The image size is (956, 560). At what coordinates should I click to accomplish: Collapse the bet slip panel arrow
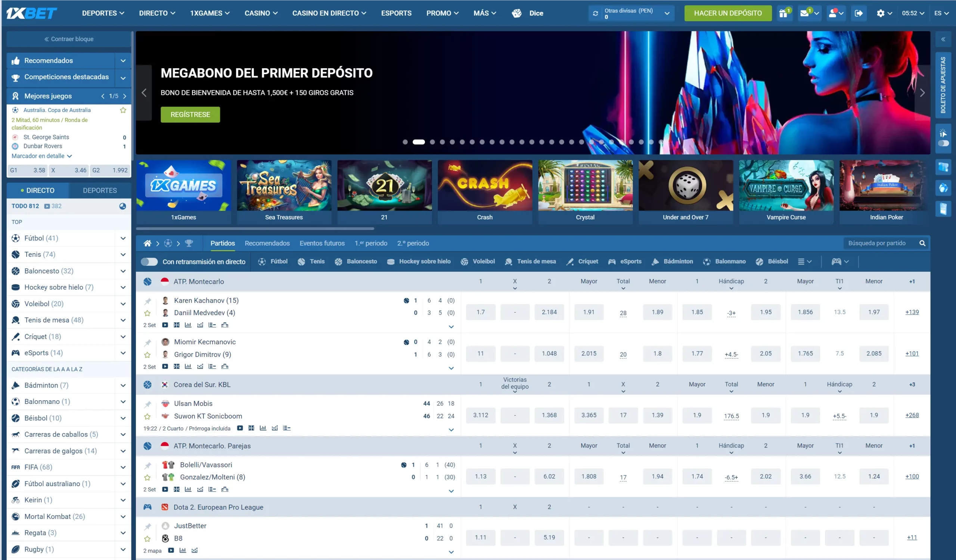click(943, 39)
